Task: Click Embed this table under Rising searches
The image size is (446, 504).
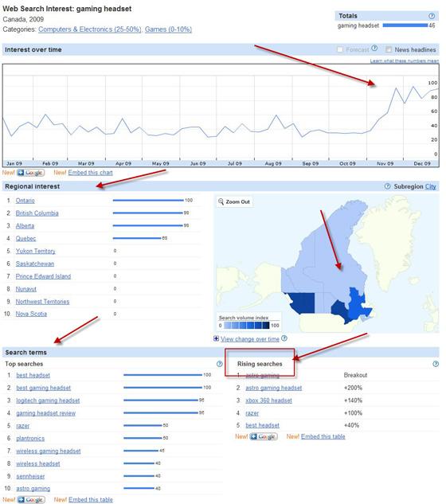Action: coord(323,436)
